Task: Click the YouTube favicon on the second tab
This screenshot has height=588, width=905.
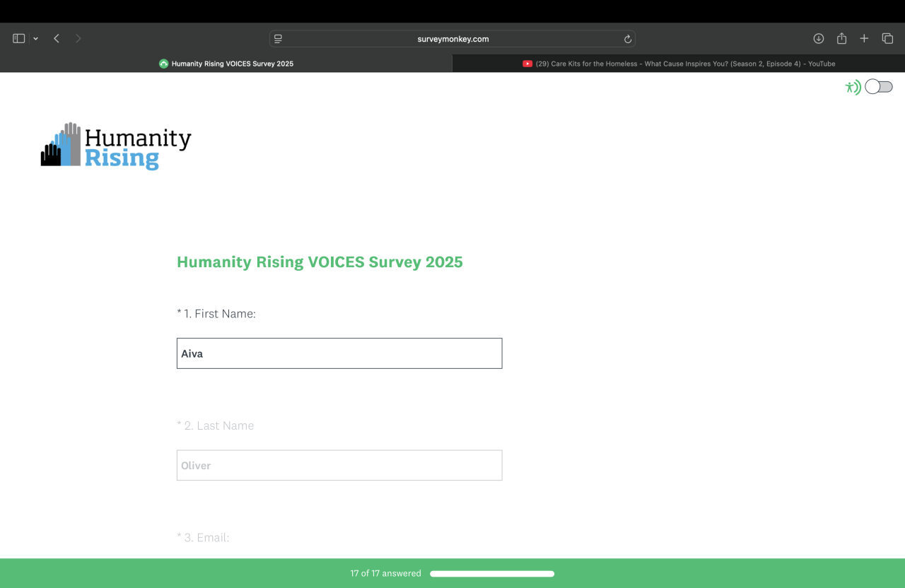Action: point(527,64)
